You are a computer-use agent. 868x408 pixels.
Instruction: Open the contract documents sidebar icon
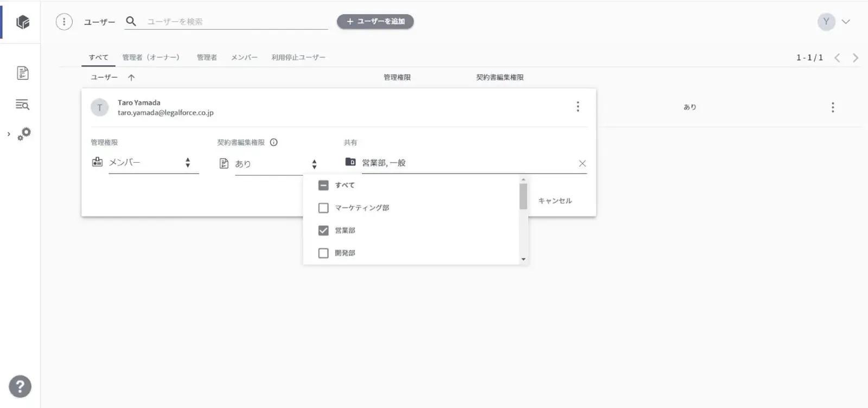point(23,73)
